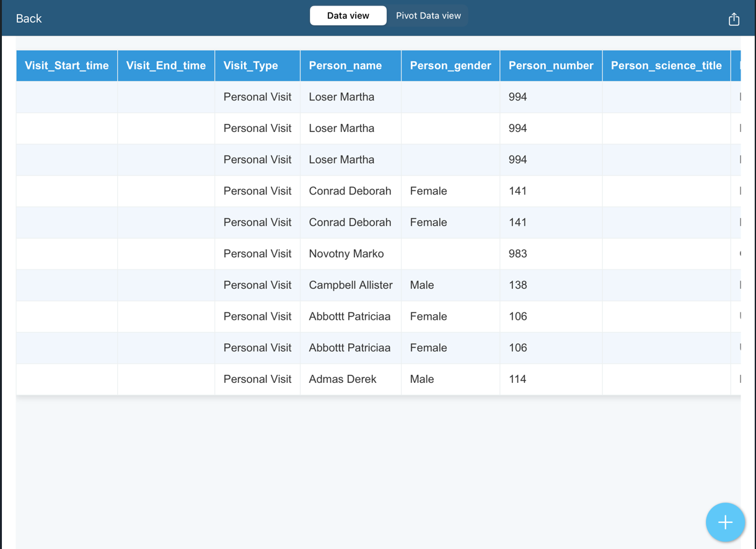The height and width of the screenshot is (549, 756).
Task: Click person number 114 cell
Action: 518,379
